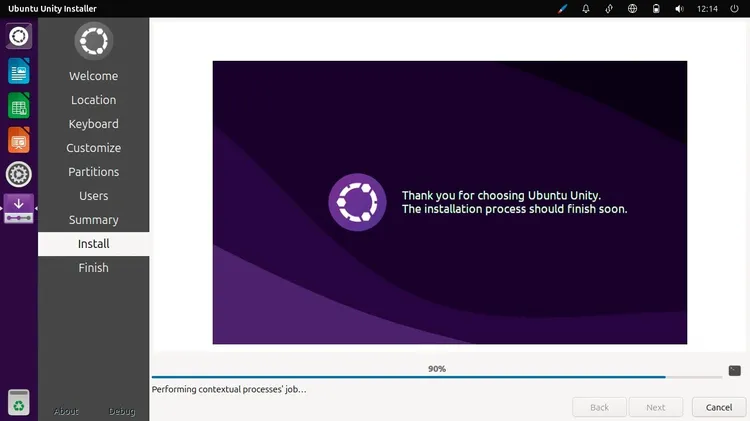
Task: Click the Next button
Action: click(655, 407)
